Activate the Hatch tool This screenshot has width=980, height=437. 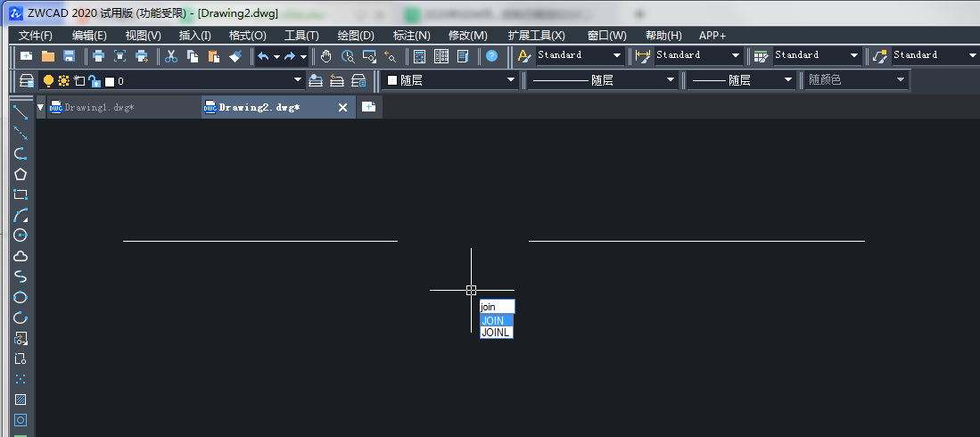point(21,400)
